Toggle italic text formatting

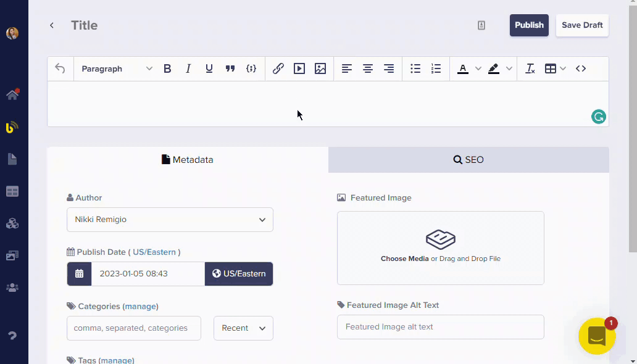(188, 68)
